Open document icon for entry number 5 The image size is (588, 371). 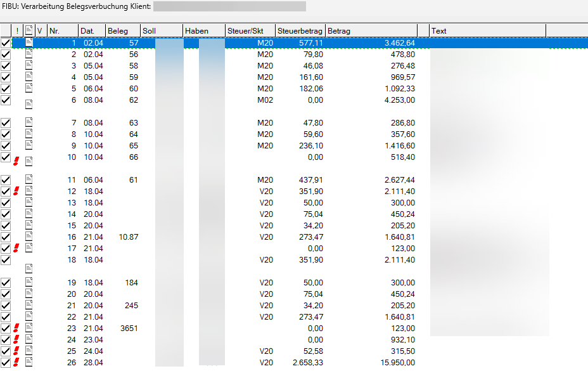point(29,88)
